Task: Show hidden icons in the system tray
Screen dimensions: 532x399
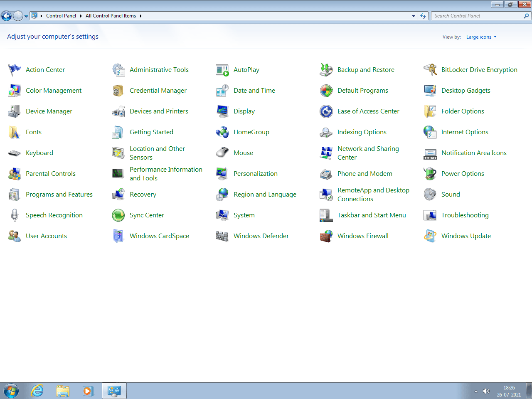Action: point(476,391)
